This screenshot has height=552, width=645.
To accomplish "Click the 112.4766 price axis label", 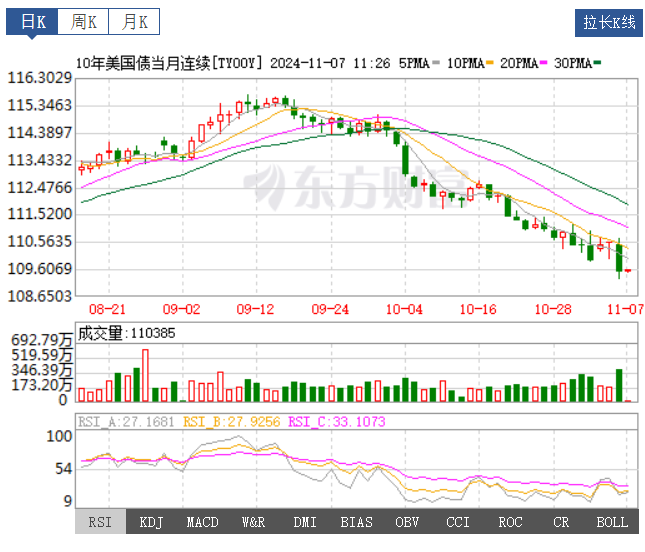I will pos(40,188).
